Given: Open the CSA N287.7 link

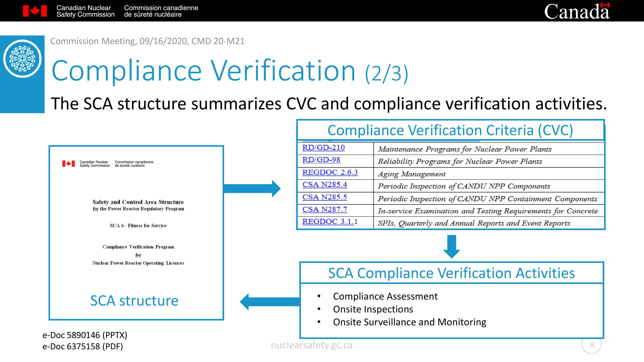Looking at the screenshot, I should (x=325, y=209).
